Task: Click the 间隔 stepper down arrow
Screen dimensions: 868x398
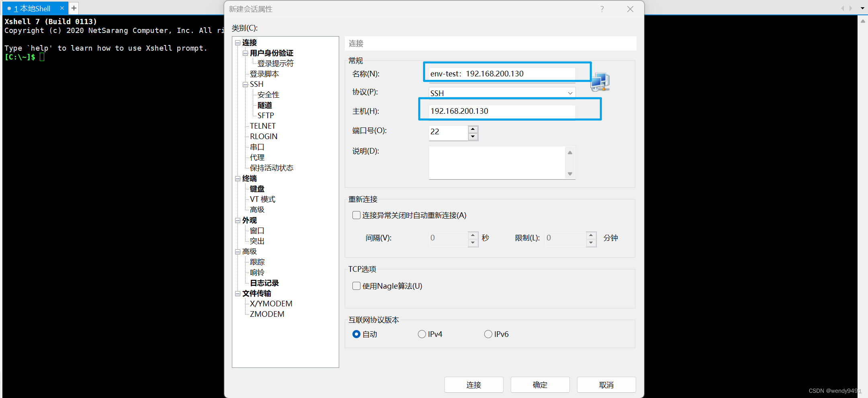Action: (x=473, y=242)
